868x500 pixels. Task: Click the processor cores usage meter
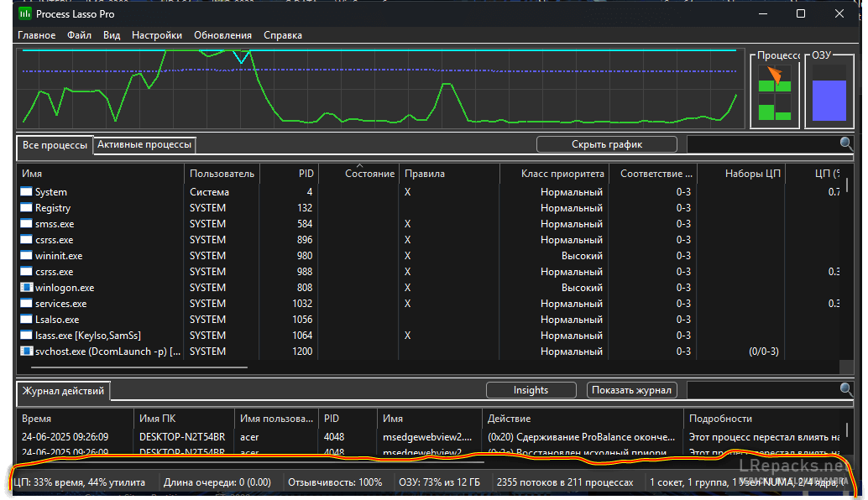coord(775,92)
